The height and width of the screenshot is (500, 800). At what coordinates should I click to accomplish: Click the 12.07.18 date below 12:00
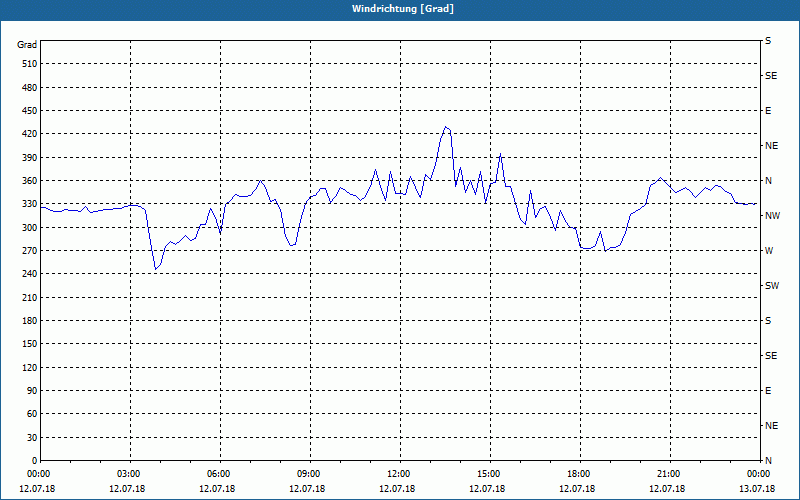(x=397, y=489)
